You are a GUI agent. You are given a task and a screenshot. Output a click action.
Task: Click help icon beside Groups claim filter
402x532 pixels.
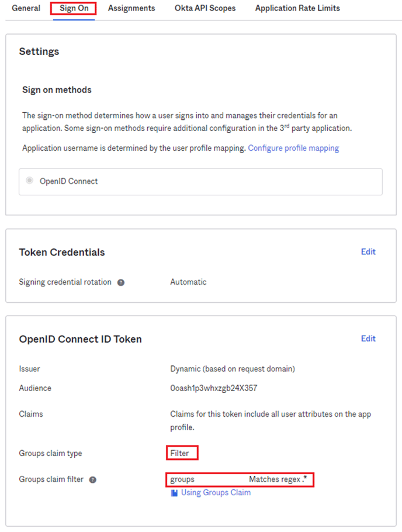93,480
